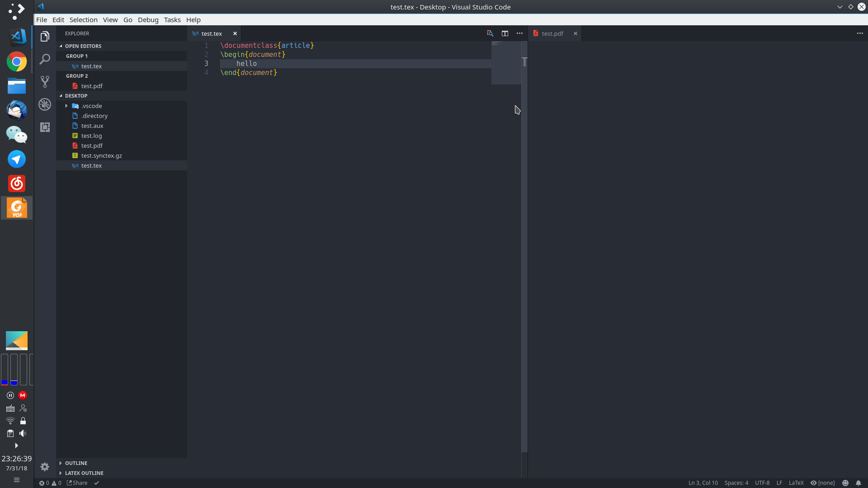Click the Share button in status bar
This screenshot has width=868, height=488.
[x=77, y=483]
